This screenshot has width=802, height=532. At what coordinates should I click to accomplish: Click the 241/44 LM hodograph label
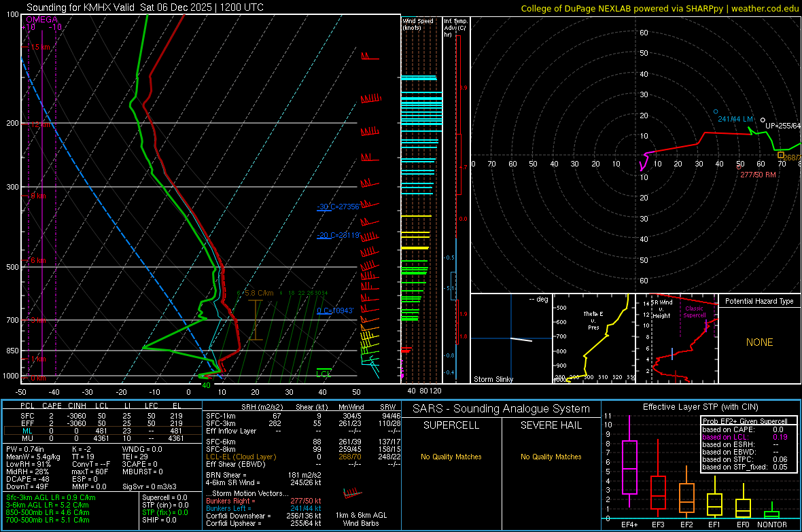click(735, 119)
